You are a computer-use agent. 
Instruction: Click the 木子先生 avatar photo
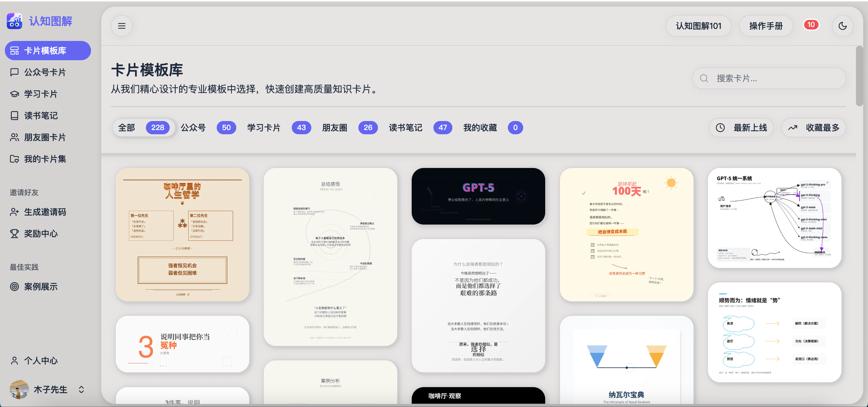pyautogui.click(x=19, y=390)
